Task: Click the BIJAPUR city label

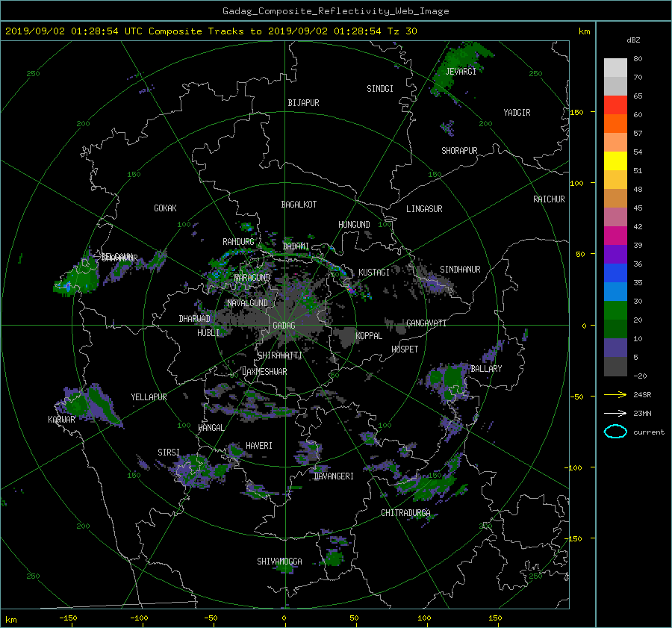Action: (x=303, y=103)
